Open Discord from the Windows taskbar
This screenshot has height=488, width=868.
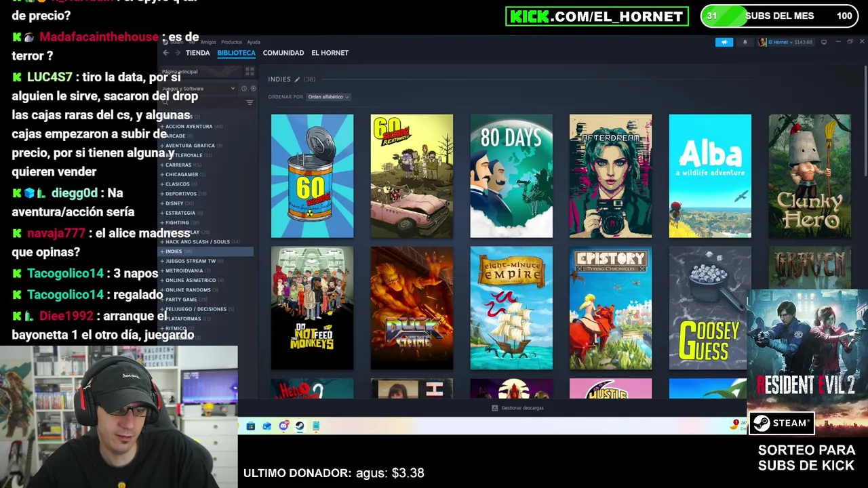[283, 426]
